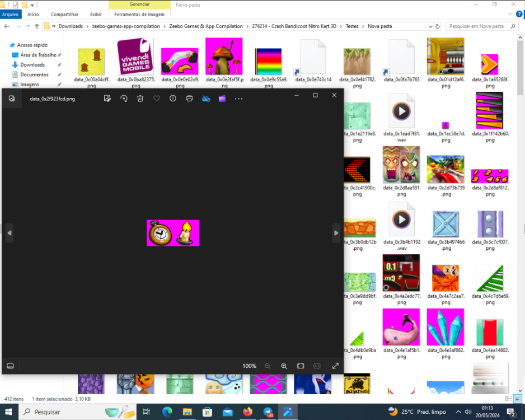Open the Ferramentas de Imagem tab
The image size is (525, 420).
tap(139, 14)
